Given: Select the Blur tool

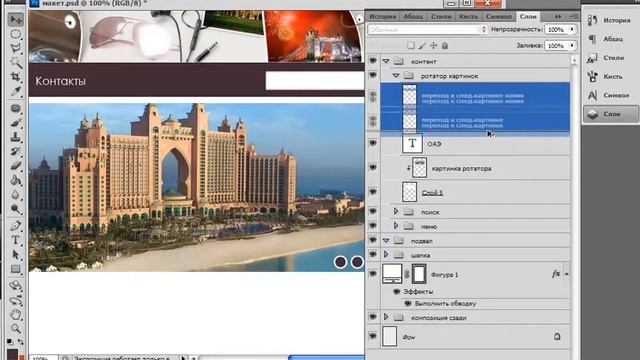Looking at the screenshot, I should point(16,195).
